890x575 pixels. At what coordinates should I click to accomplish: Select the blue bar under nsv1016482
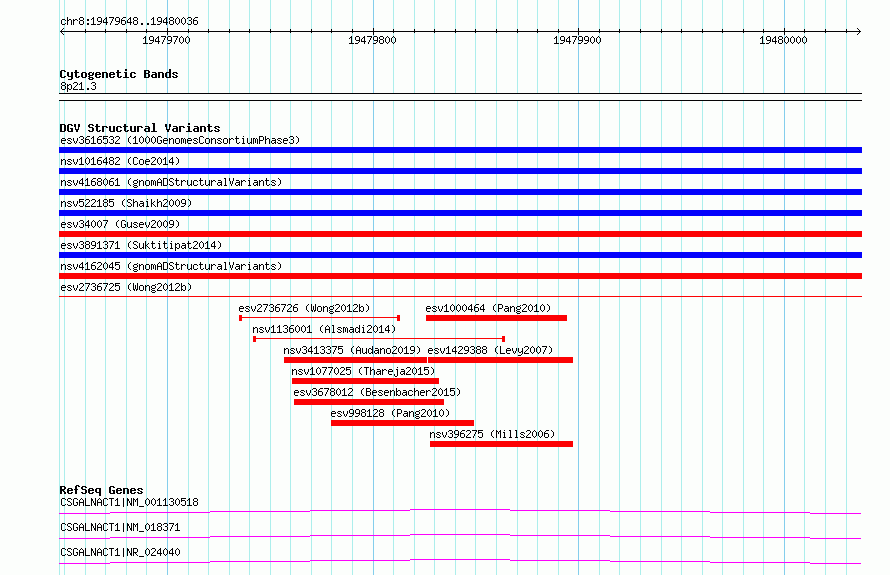(x=460, y=171)
